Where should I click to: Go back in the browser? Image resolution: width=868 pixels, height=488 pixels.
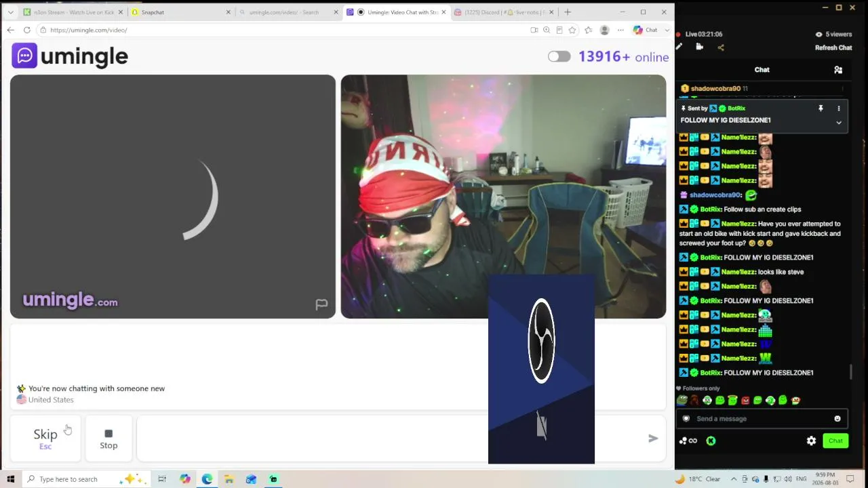10,30
